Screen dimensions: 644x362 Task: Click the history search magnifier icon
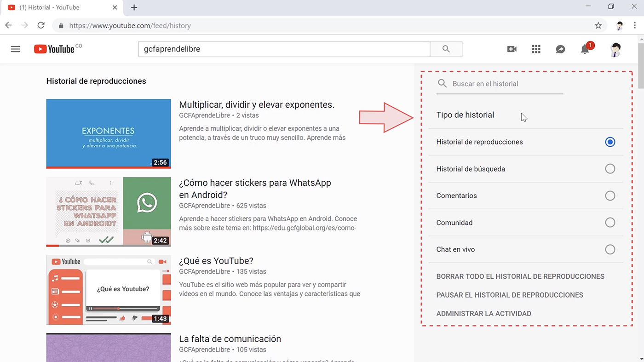point(442,83)
